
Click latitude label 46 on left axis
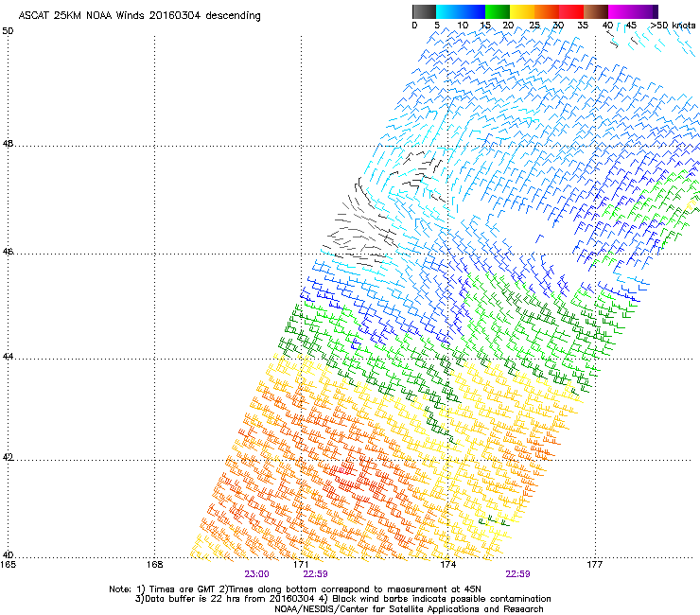click(x=8, y=252)
